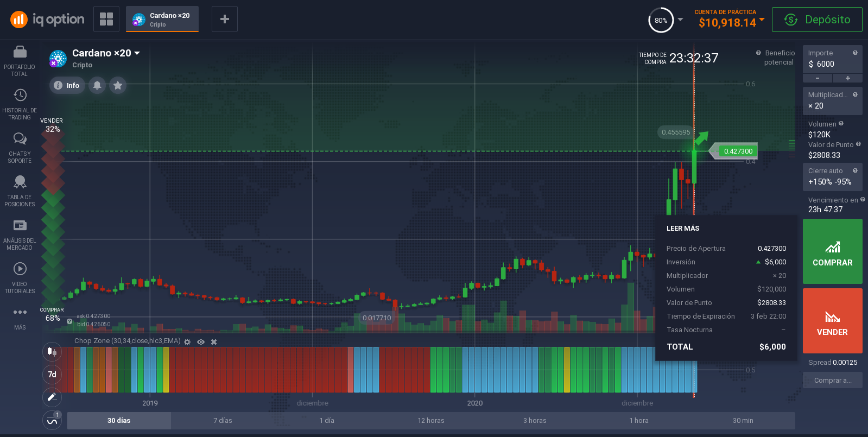Add Cardano to favorites with star icon
Screen dimensions: 868x437
[x=118, y=85]
